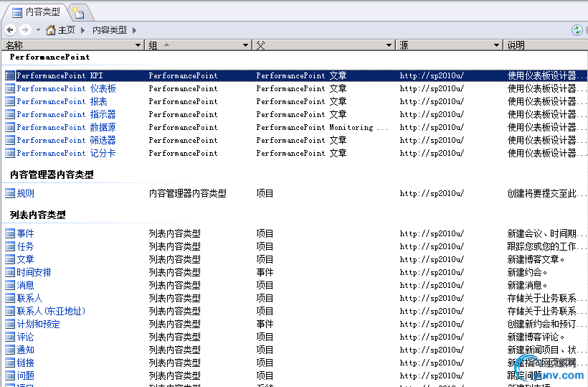
Task: Click the forward navigation arrow
Action: pyautogui.click(x=25, y=29)
